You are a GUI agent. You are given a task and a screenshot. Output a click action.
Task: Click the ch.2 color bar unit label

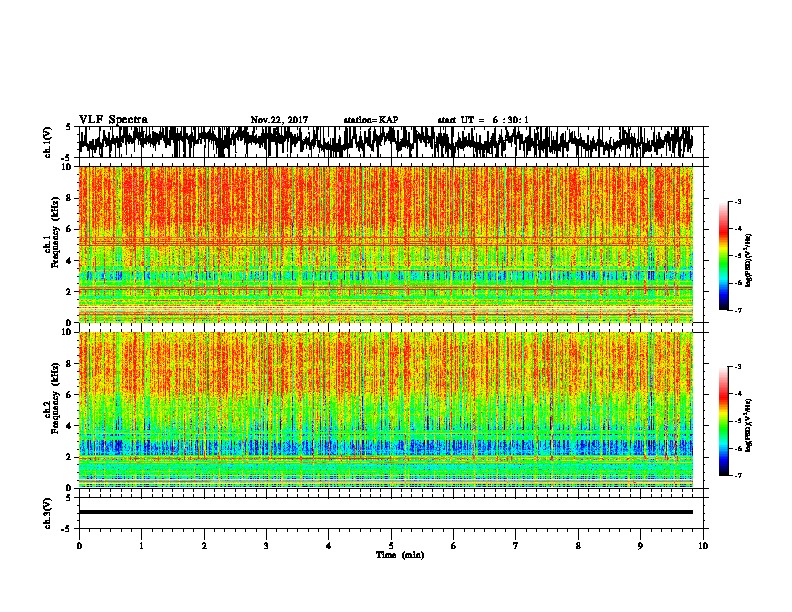point(749,426)
